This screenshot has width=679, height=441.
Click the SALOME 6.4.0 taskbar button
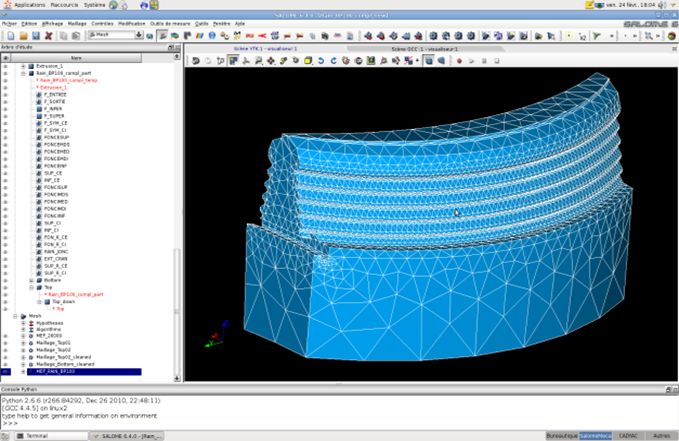pos(127,436)
